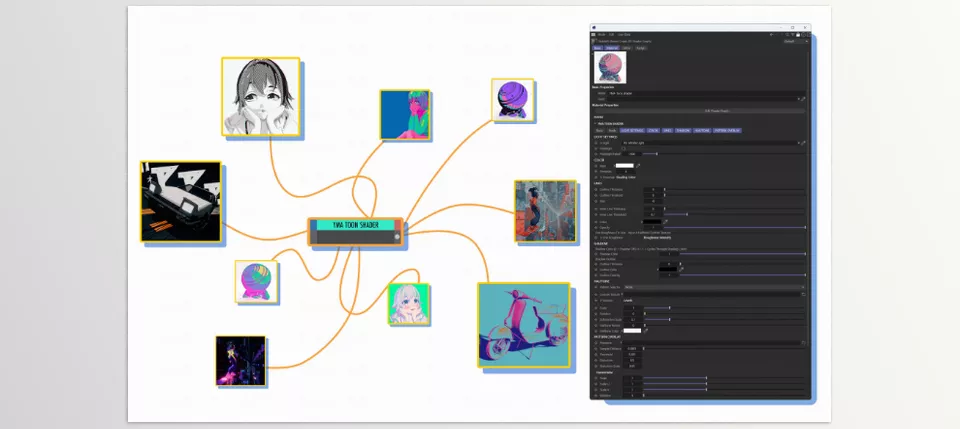Viewport: 960px width, 429px height.
Task: Click the white Halftone Color swatch
Action: 632,330
